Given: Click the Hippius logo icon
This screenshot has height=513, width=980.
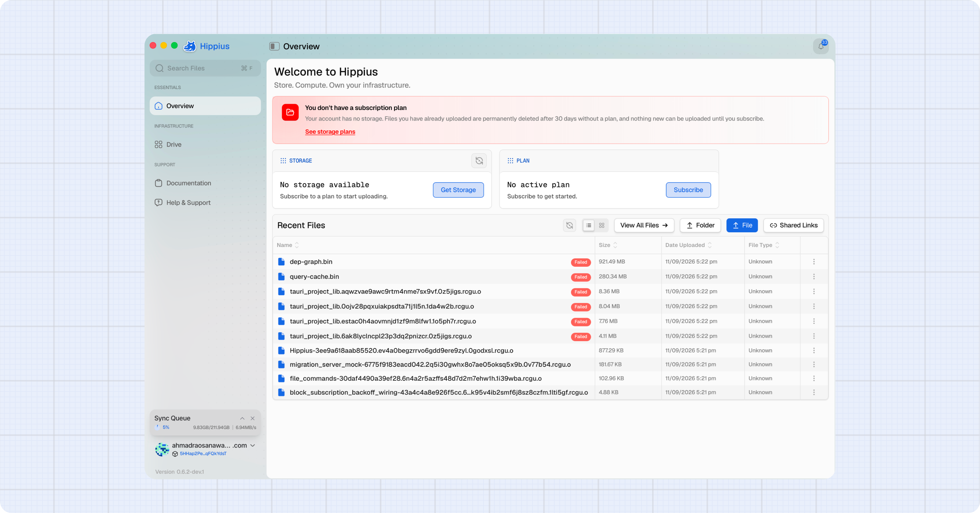Looking at the screenshot, I should [190, 47].
